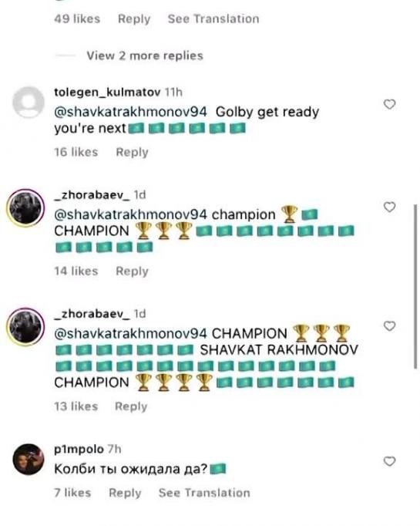Expand View 2 more replies
This screenshot has width=420, height=526.
coord(145,56)
